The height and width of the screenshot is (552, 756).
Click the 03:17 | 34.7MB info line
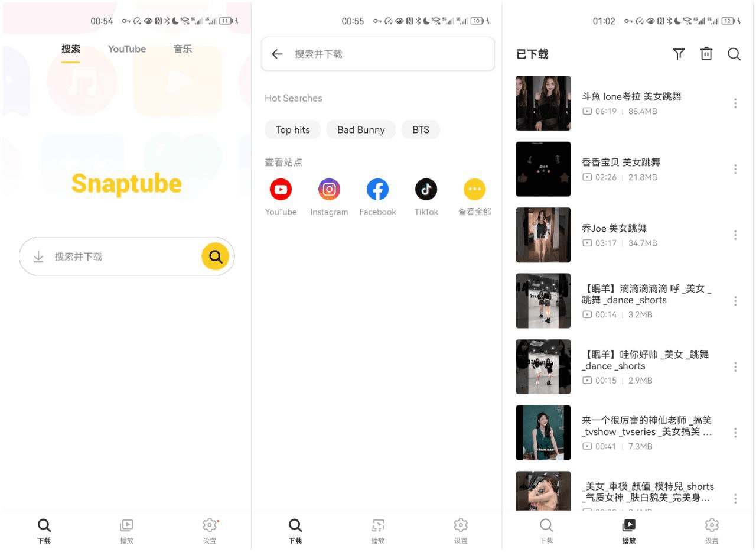click(620, 243)
